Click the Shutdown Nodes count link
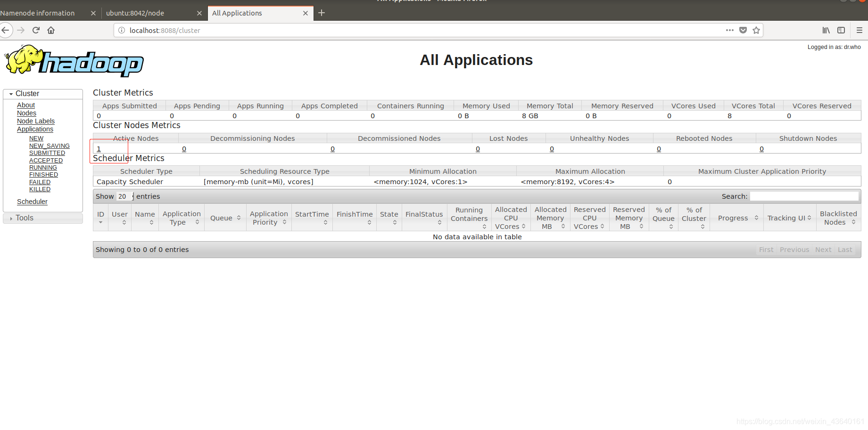Screen dimensions: 868x430 point(761,149)
